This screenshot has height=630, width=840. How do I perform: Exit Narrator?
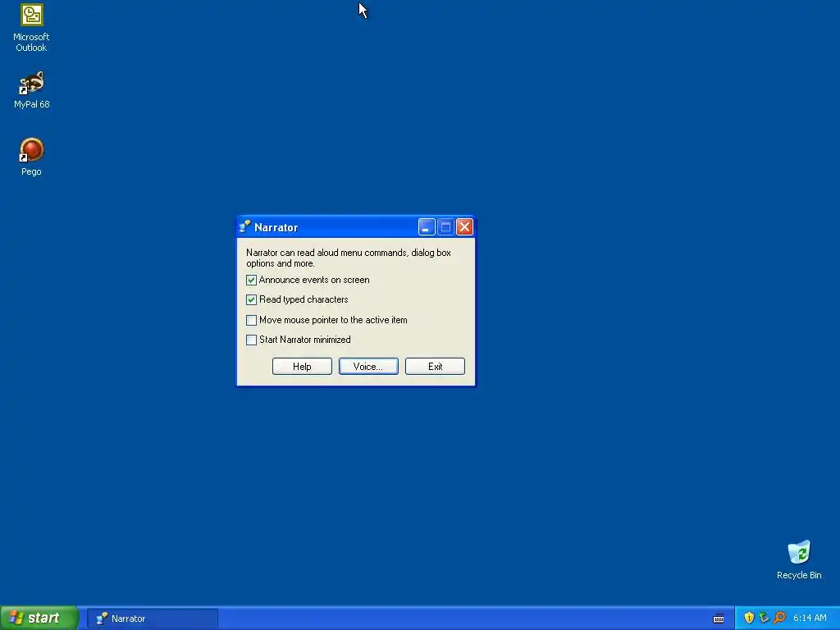click(x=435, y=367)
